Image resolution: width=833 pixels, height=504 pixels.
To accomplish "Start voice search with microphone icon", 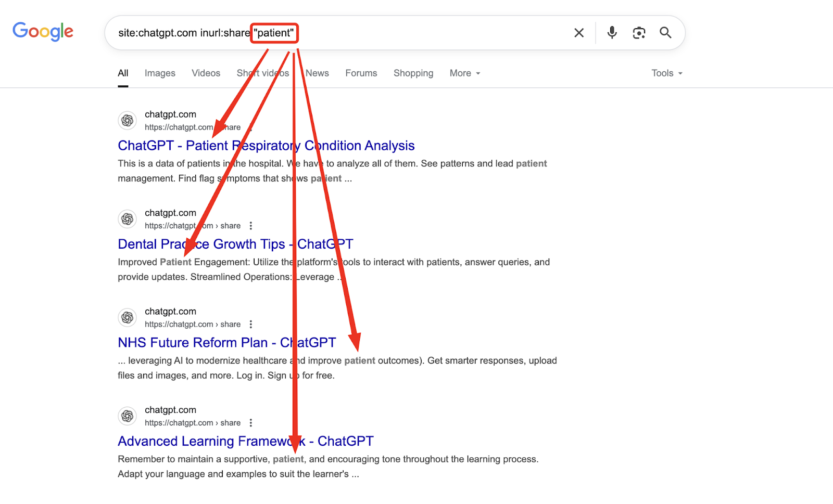I will point(612,33).
